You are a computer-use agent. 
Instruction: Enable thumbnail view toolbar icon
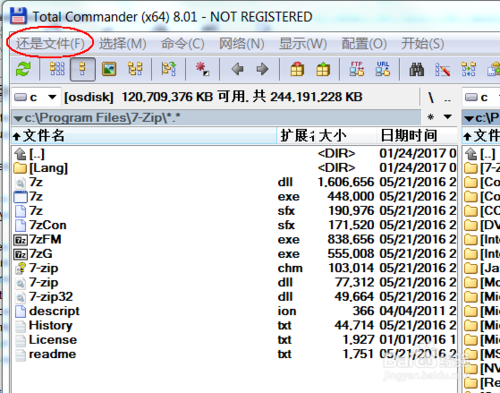point(109,69)
